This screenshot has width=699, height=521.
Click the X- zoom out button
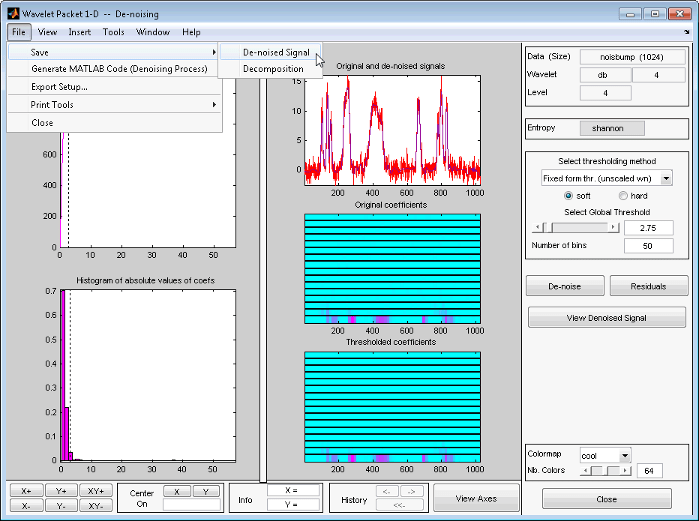pyautogui.click(x=26, y=506)
